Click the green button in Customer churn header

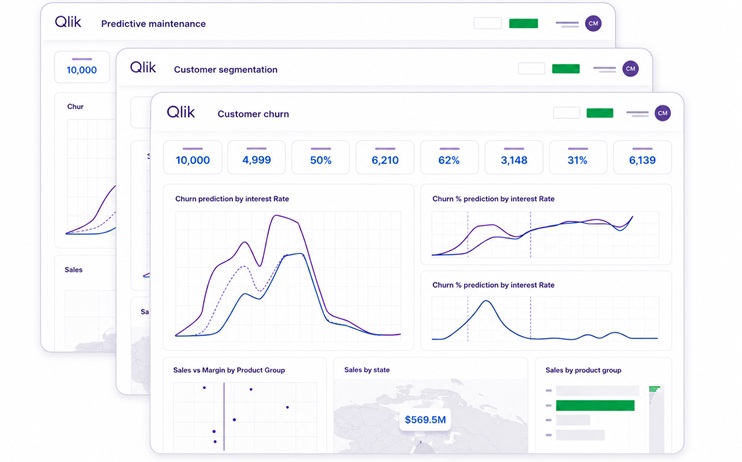[600, 113]
